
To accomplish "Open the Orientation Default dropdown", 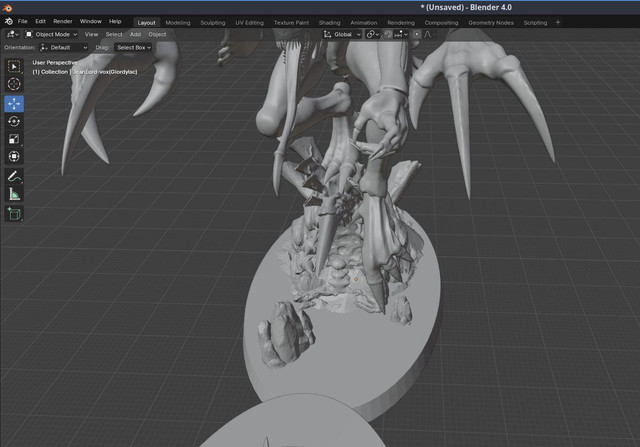I will tap(64, 47).
